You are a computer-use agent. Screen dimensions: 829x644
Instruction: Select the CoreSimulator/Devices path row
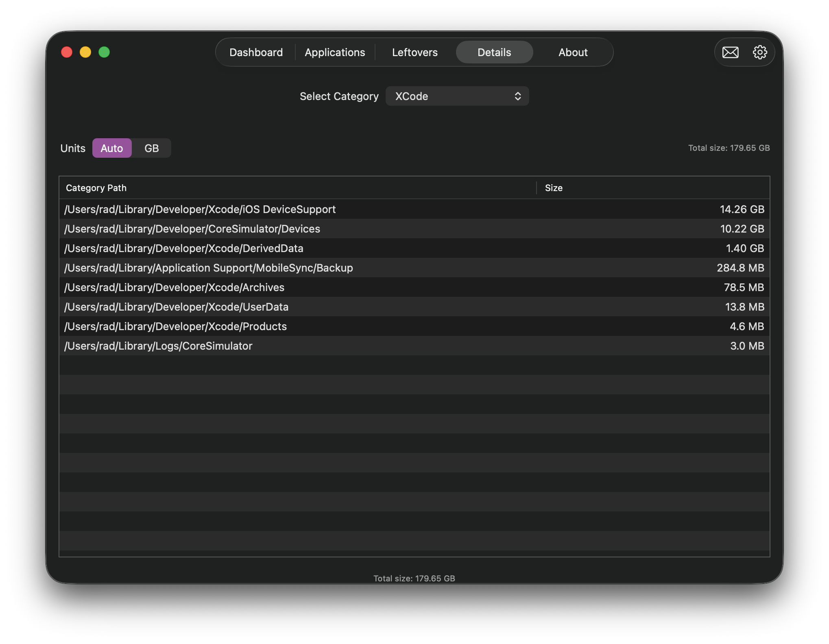414,229
